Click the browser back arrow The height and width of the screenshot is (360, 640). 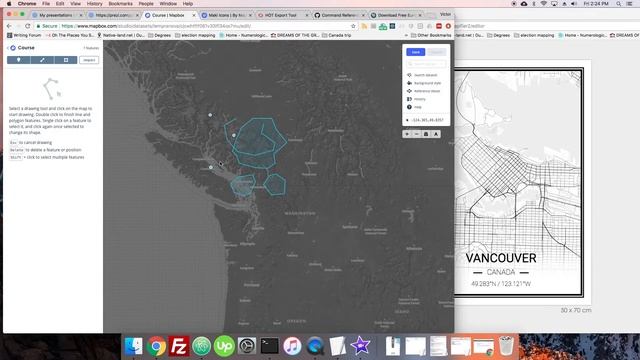coord(9,26)
